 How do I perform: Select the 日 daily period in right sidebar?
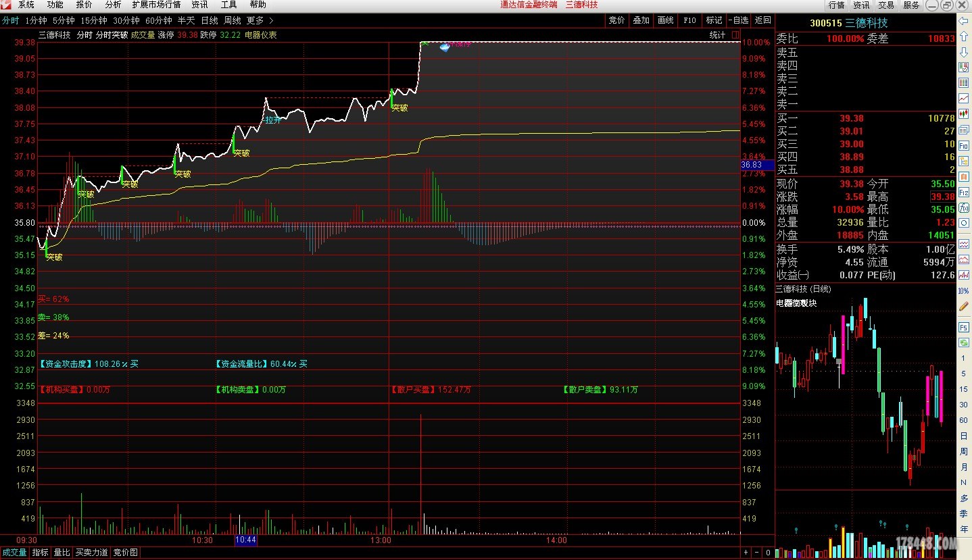point(964,436)
